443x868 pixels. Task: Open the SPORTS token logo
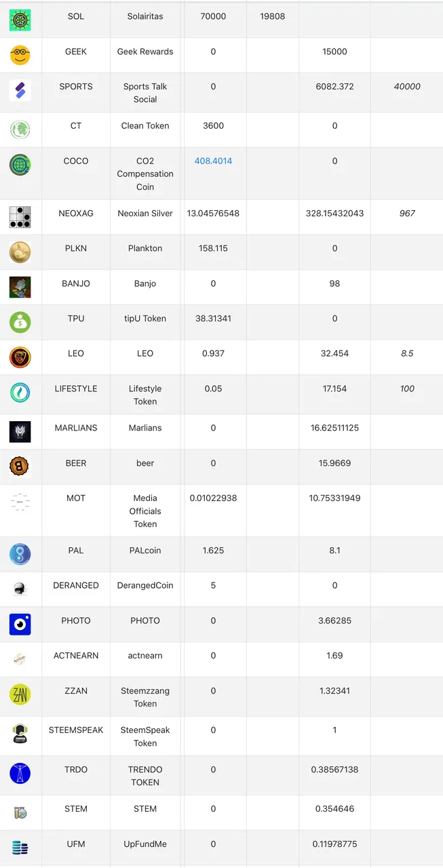pos(20,91)
